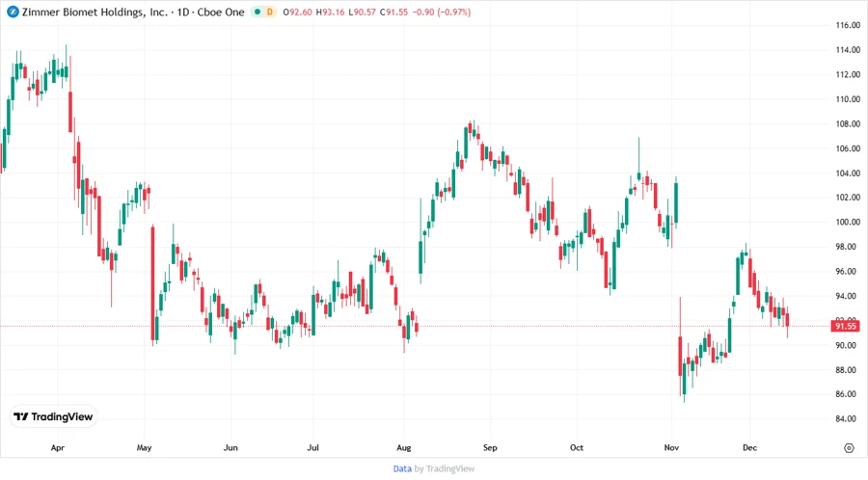868x480 pixels.
Task: Click the Jul label on time axis
Action: [313, 448]
